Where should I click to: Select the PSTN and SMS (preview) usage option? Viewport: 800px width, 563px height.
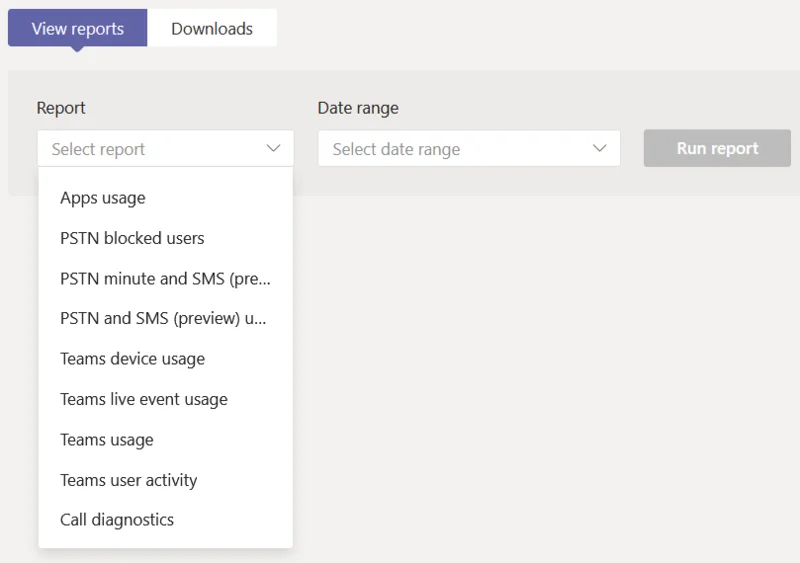point(165,319)
